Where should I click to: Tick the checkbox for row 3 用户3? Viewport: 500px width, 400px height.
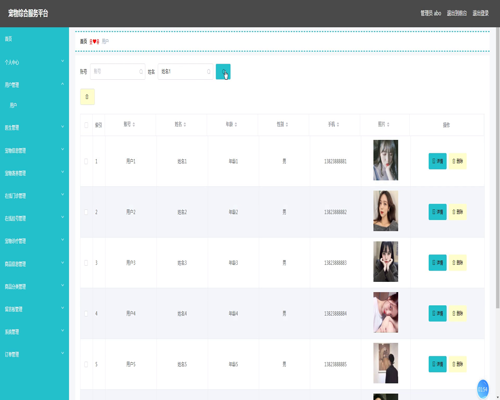[86, 263]
